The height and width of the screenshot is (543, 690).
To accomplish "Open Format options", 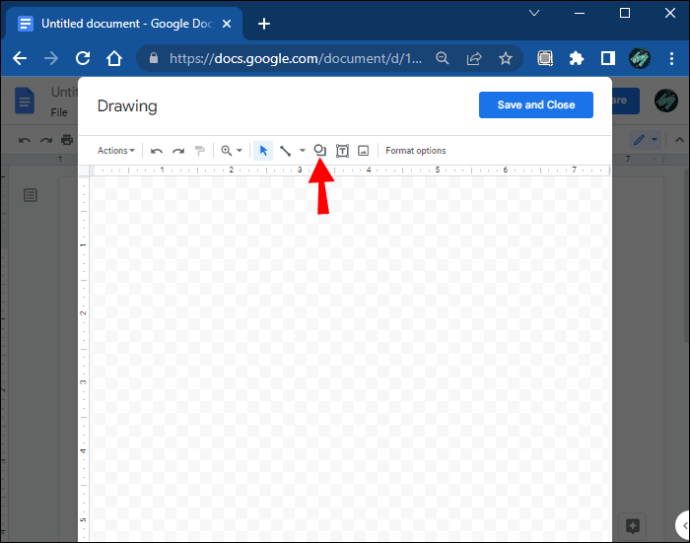I will [415, 150].
